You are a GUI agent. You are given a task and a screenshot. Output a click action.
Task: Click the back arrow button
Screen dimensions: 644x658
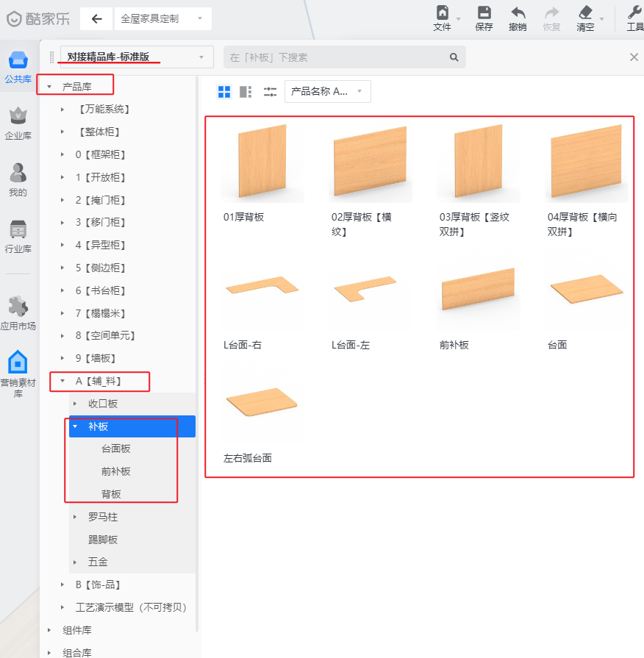[96, 19]
